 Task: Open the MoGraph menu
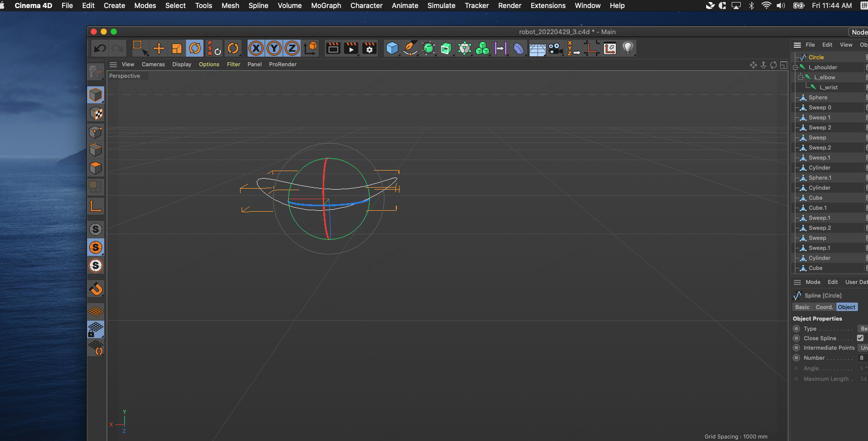point(326,6)
